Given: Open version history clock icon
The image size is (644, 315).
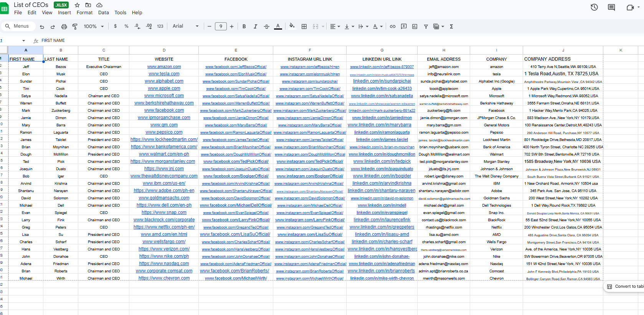Looking at the screenshot, I should tap(594, 7).
